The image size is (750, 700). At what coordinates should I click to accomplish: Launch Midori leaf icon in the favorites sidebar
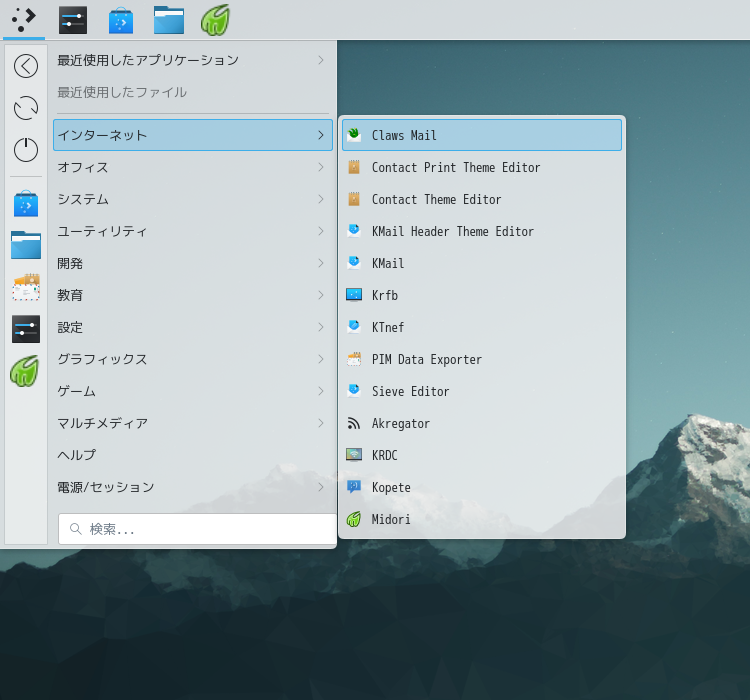[x=25, y=371]
